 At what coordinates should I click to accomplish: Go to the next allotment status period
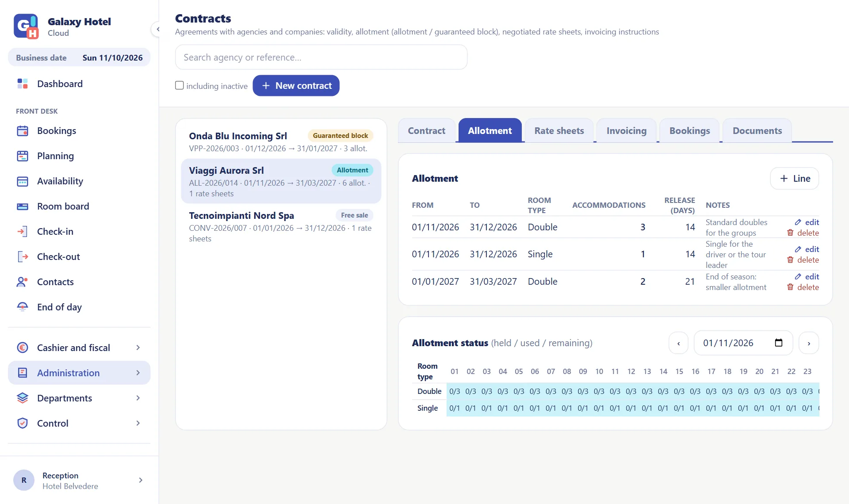tap(809, 343)
